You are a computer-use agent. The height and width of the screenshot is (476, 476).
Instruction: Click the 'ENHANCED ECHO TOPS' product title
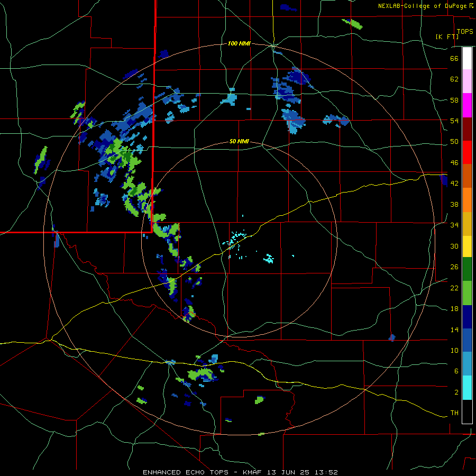186,472
